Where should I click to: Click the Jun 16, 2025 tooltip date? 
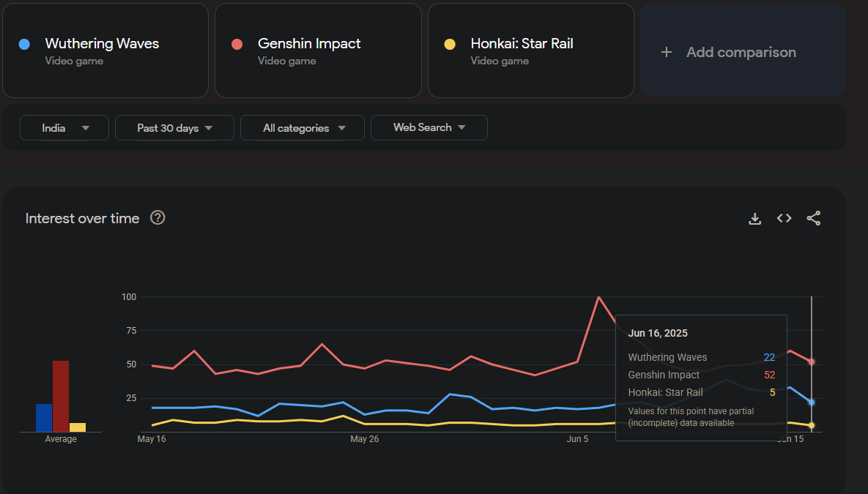click(x=658, y=333)
